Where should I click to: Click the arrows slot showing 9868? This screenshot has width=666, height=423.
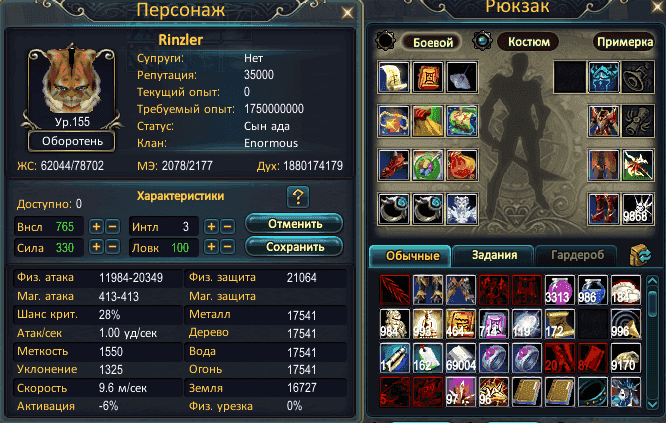coord(638,209)
